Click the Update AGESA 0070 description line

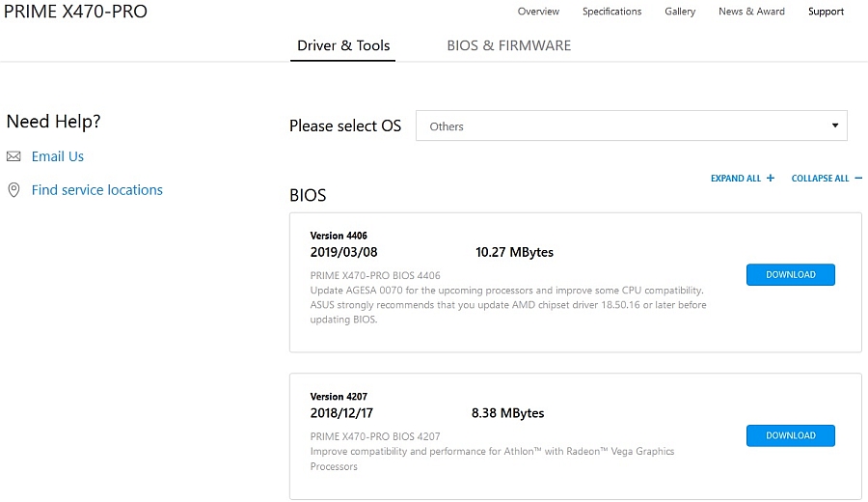(x=506, y=291)
